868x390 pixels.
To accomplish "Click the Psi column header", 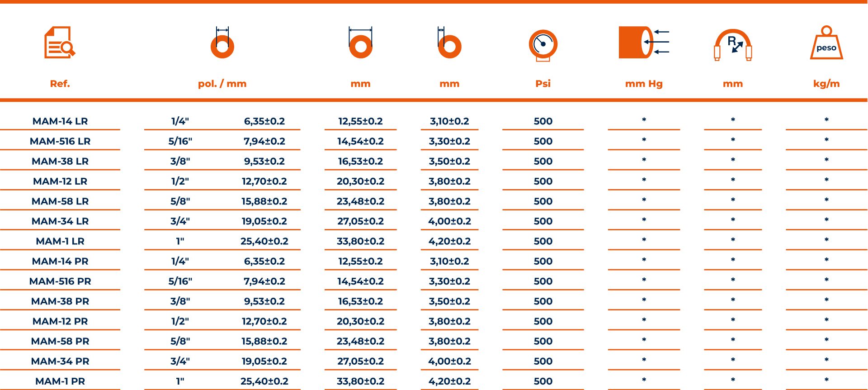I will [x=543, y=84].
